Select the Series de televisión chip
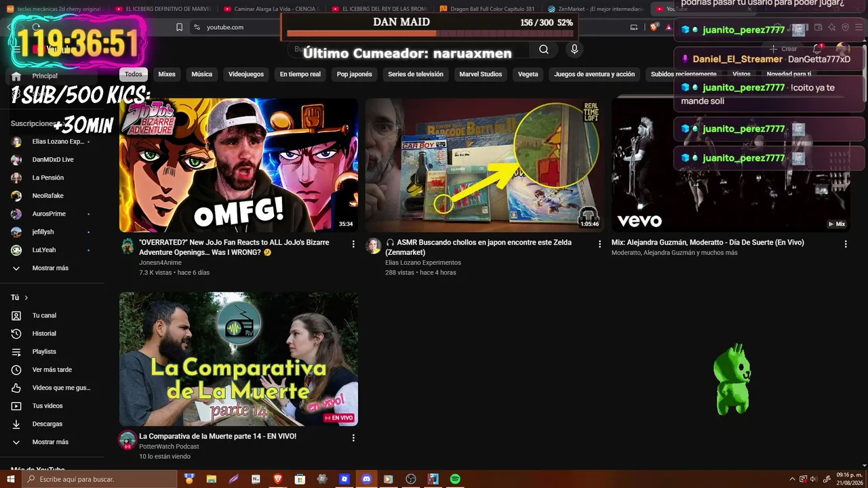 [416, 75]
